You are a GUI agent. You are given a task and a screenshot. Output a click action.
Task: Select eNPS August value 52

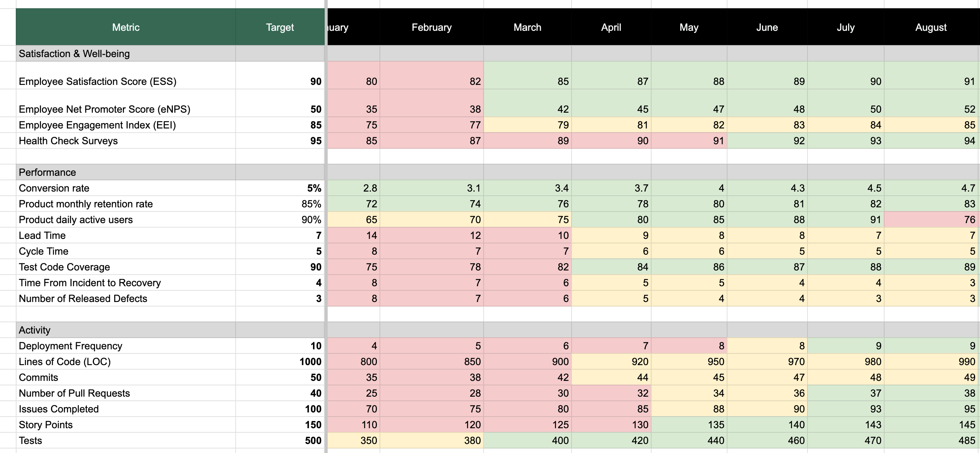[931, 103]
